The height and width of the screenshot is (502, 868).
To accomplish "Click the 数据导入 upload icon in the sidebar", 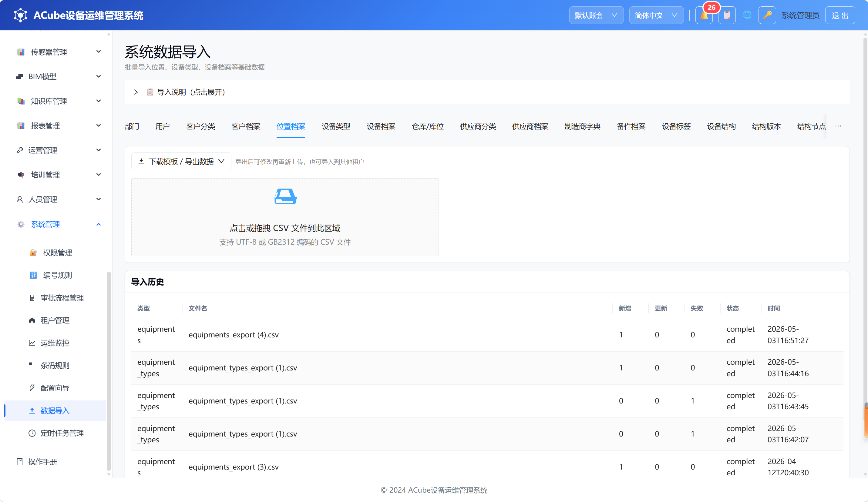I will (32, 410).
